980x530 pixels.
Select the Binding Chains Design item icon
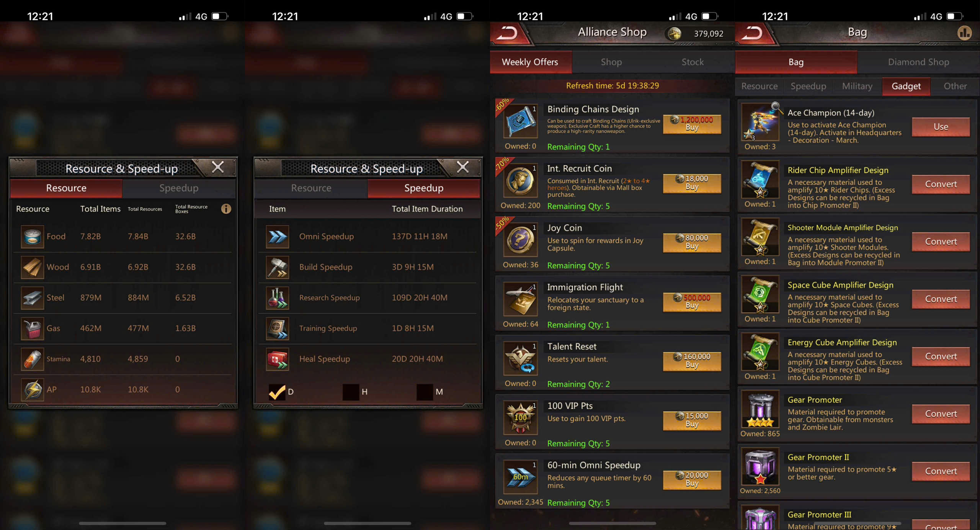[520, 121]
